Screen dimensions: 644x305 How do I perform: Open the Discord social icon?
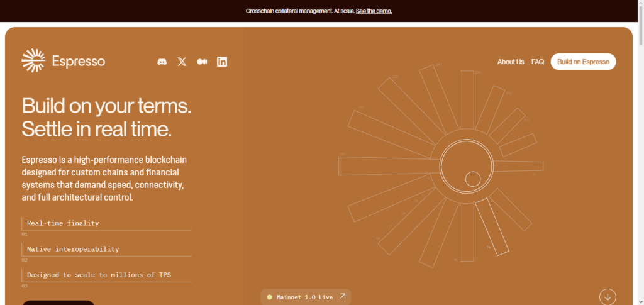pos(162,62)
